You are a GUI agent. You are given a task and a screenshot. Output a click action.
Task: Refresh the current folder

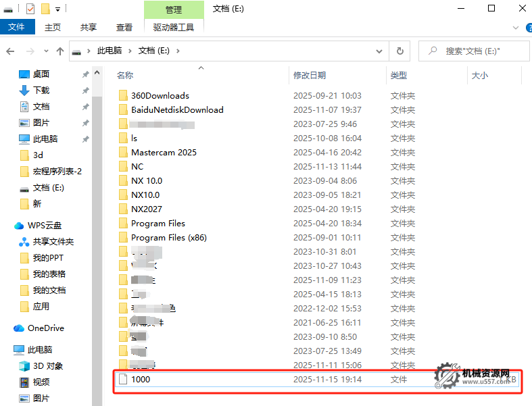pyautogui.click(x=400, y=51)
